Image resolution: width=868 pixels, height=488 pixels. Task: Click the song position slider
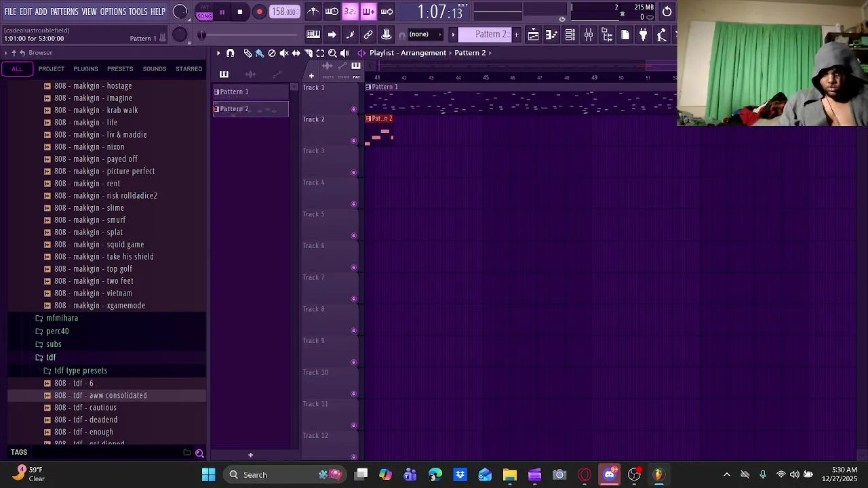[250, 35]
